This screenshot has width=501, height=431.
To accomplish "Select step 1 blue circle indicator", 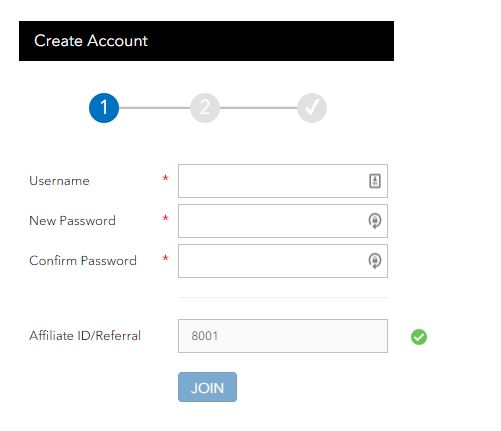I will 104,108.
